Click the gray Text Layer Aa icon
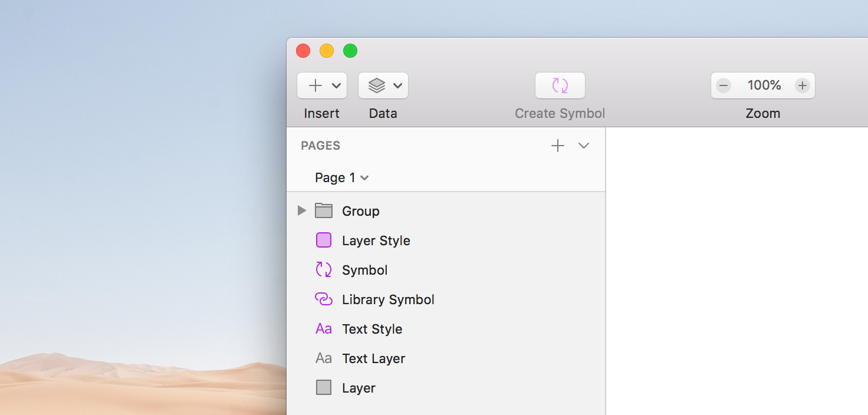The image size is (868, 415). click(324, 358)
